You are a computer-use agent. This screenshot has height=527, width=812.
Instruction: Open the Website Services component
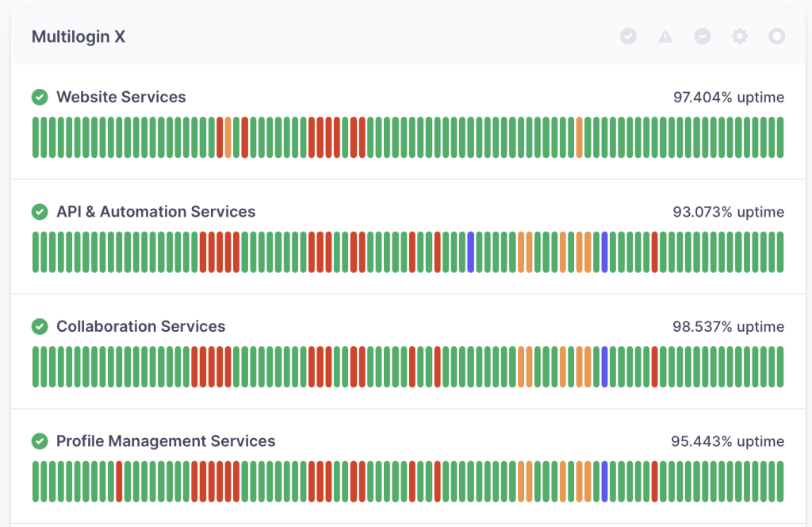pos(121,97)
